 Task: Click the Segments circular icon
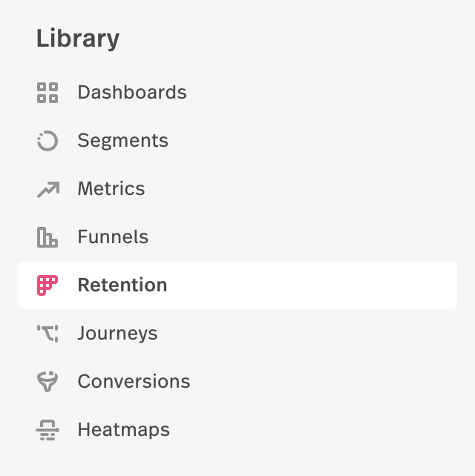tap(47, 141)
